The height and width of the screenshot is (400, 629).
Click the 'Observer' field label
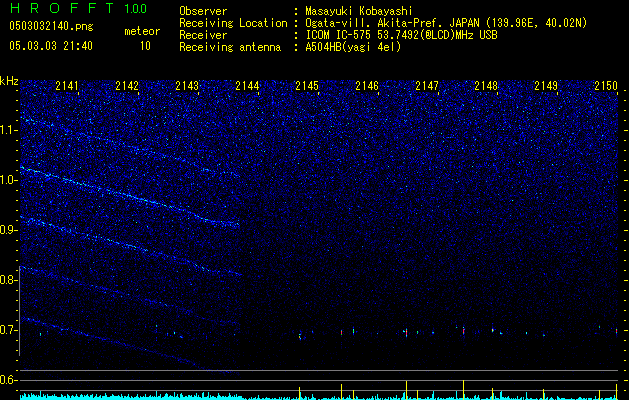[x=203, y=11]
